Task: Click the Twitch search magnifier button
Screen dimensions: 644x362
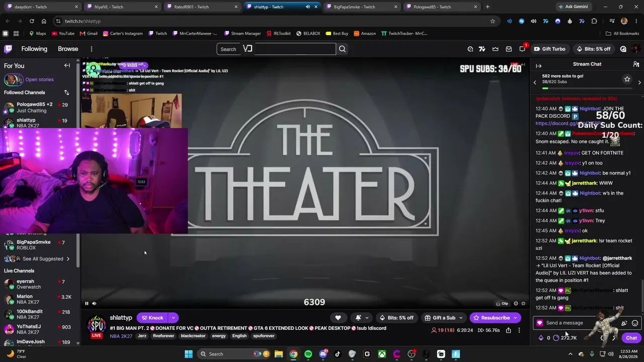Action: tap(342, 49)
